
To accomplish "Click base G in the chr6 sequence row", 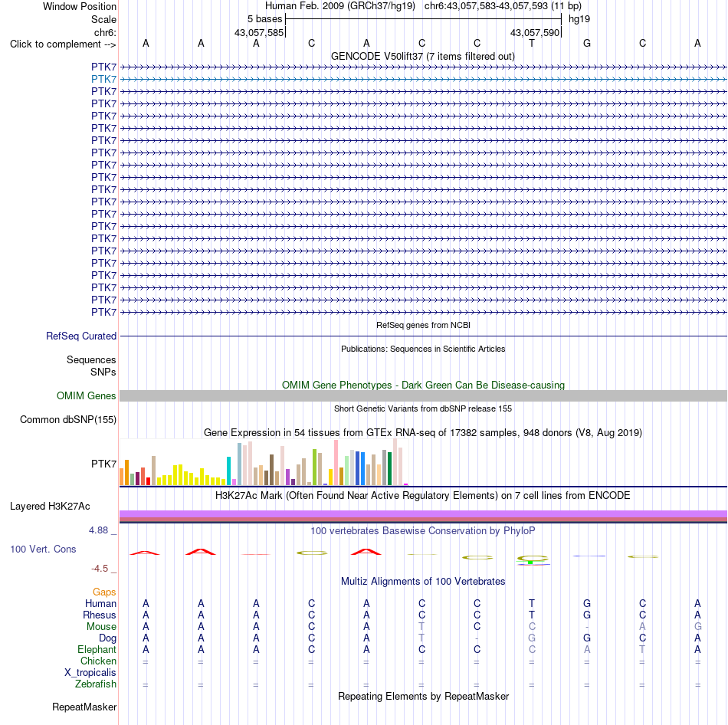I will (587, 43).
